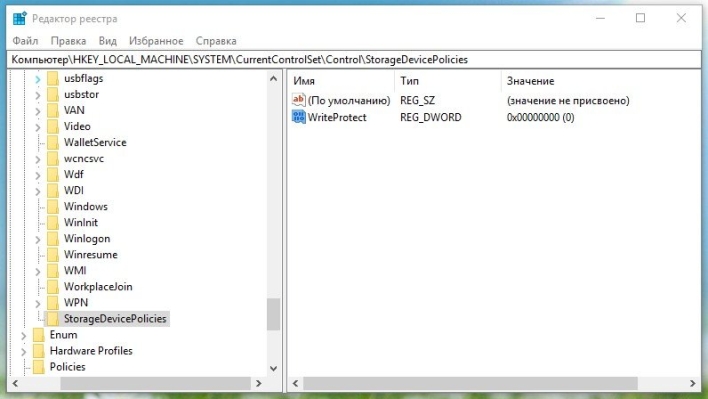Select the Policies key label

67,367
